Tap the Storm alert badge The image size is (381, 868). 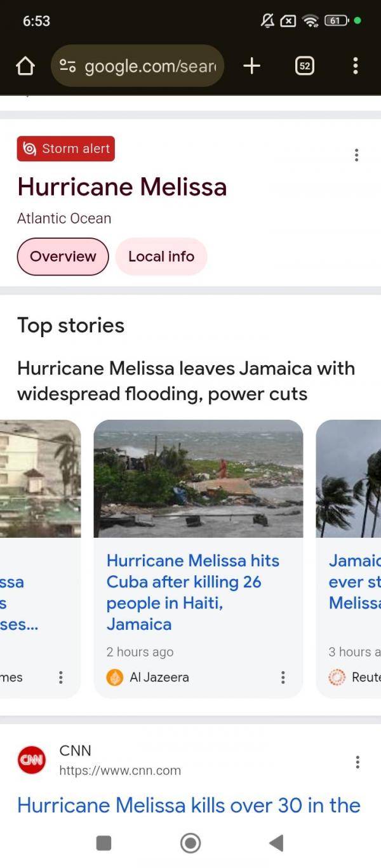[x=66, y=149]
